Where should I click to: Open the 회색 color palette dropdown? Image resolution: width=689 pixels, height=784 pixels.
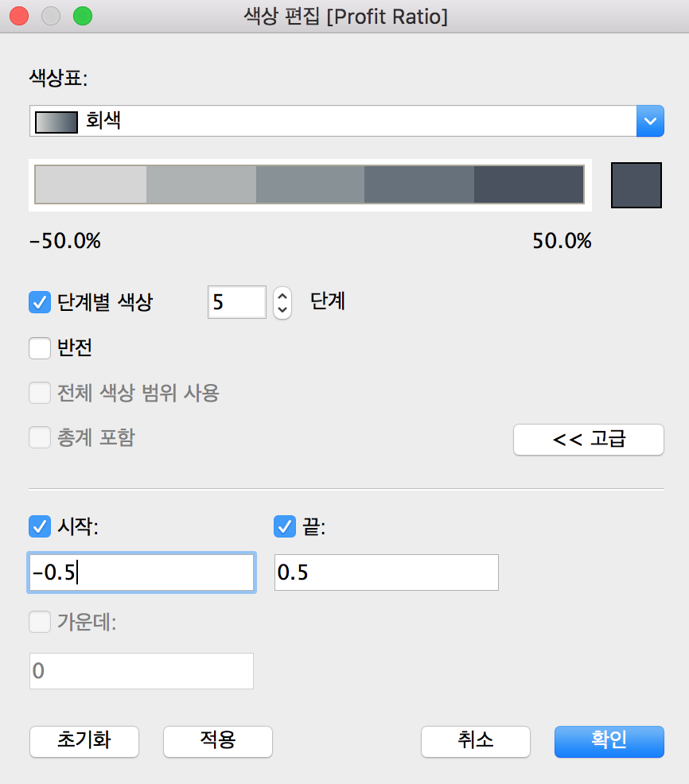point(346,121)
